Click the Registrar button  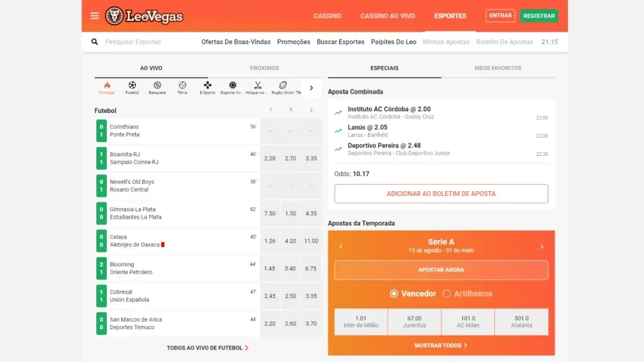(x=538, y=16)
